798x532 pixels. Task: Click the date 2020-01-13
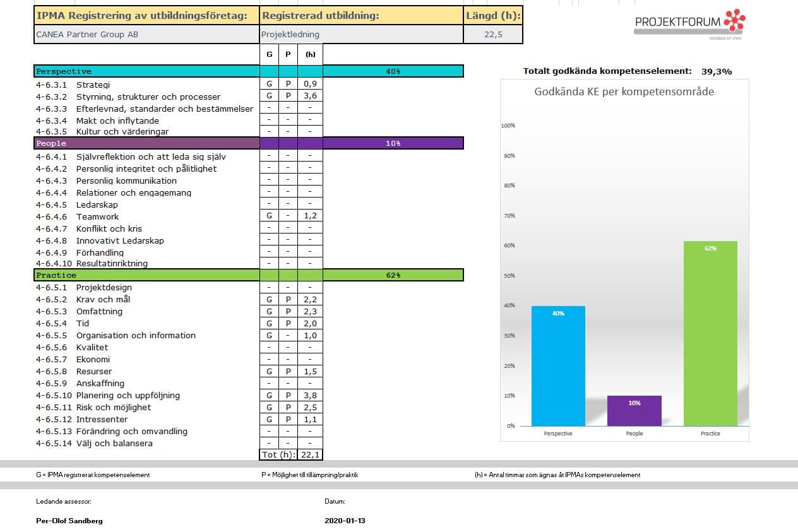(x=345, y=521)
